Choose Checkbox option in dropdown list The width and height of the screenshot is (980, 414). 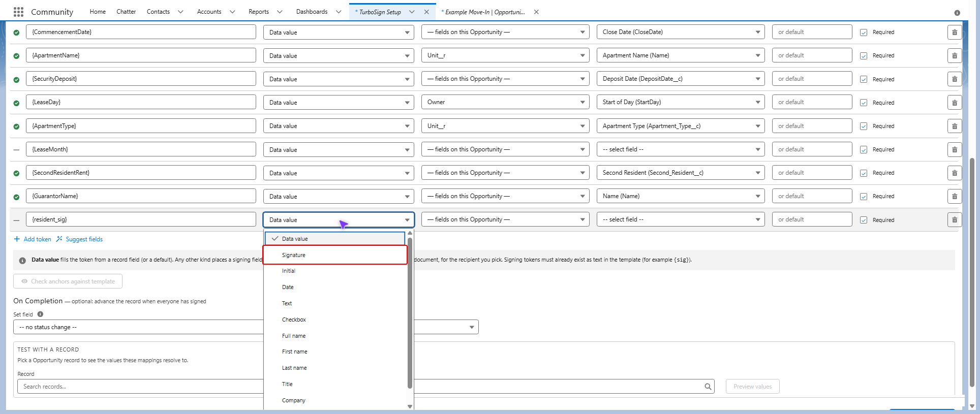tap(335, 320)
